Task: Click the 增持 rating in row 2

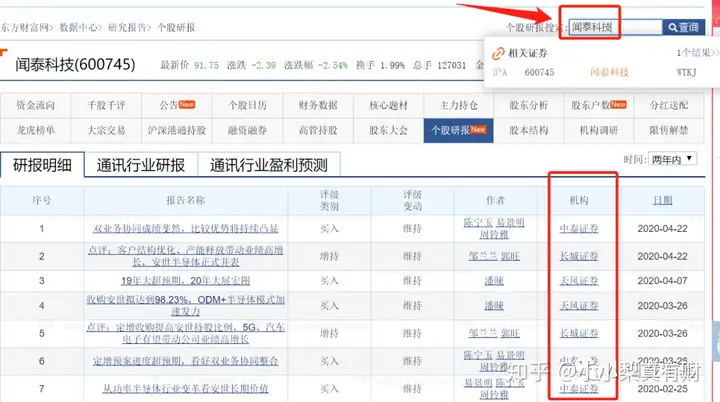Action: pyautogui.click(x=329, y=256)
